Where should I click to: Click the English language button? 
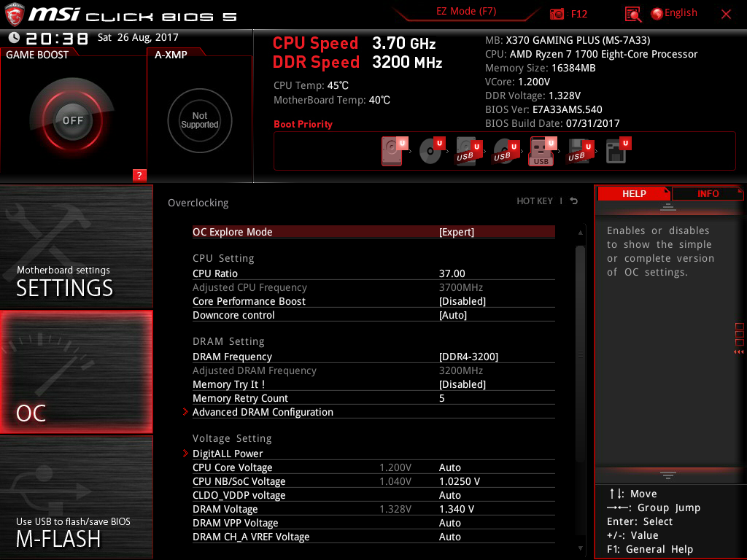click(681, 13)
